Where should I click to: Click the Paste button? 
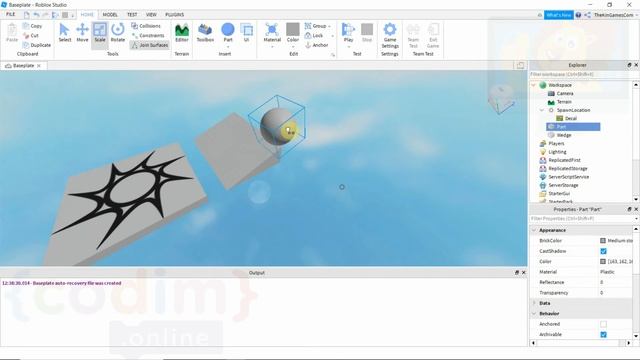[12, 33]
